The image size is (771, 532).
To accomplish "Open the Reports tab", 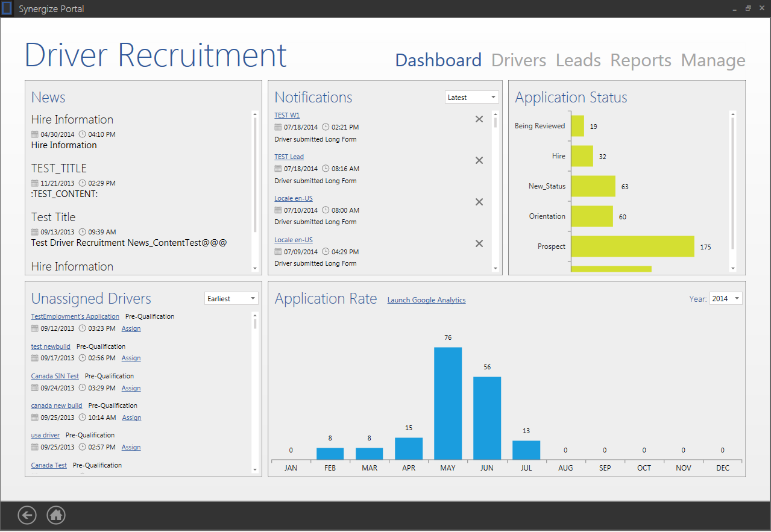I will tap(641, 60).
